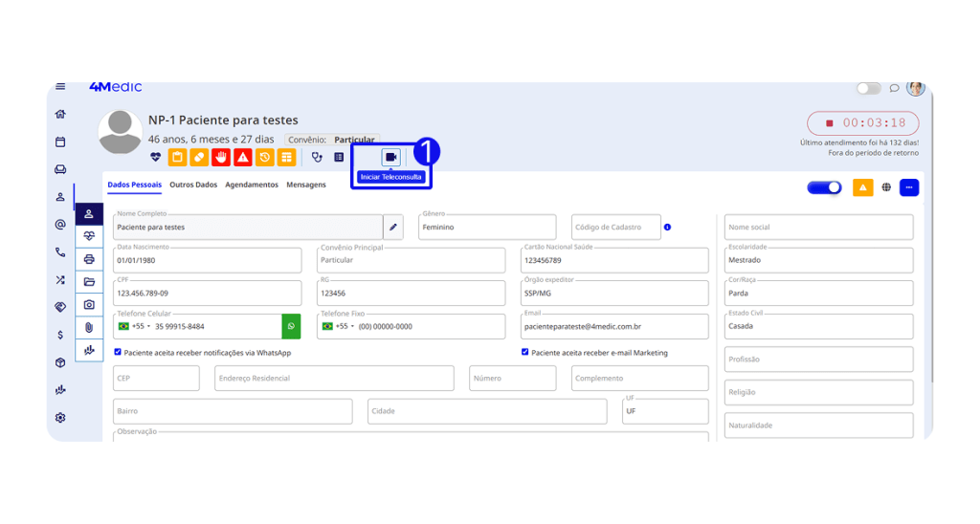
Task: Open the Escolaridade dropdown showing Mestrado
Action: point(819,260)
